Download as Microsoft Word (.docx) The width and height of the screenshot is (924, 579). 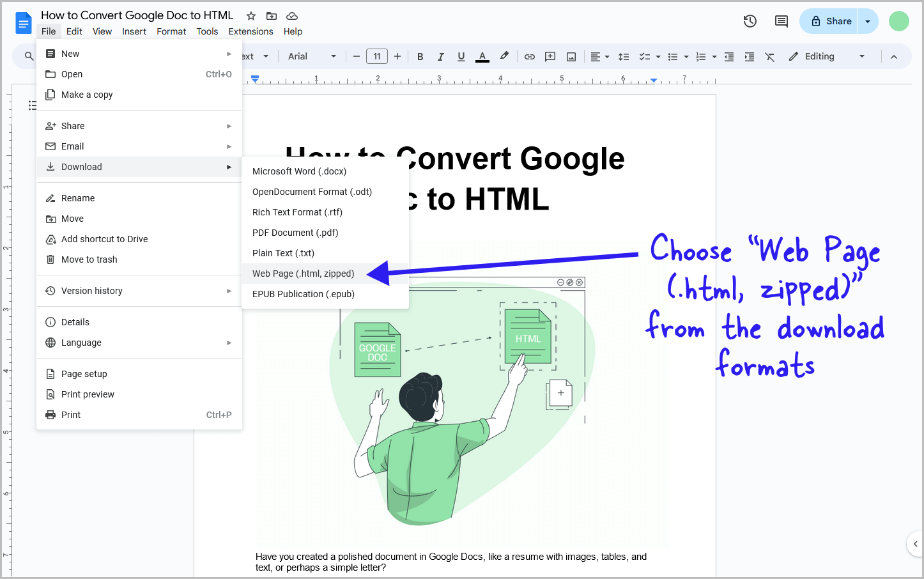pos(325,171)
